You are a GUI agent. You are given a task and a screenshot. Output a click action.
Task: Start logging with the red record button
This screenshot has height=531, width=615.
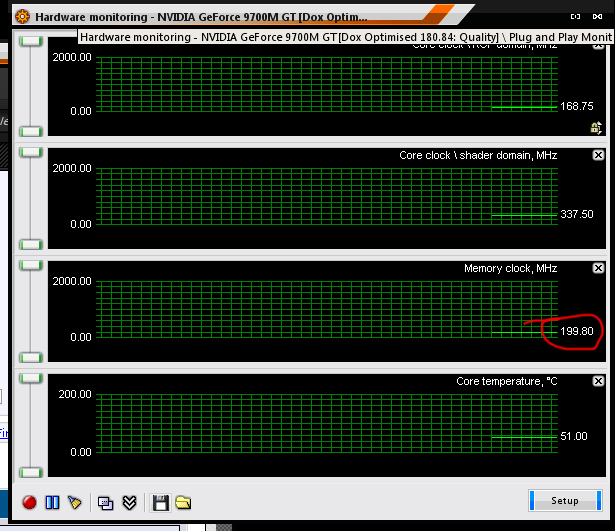coord(29,502)
